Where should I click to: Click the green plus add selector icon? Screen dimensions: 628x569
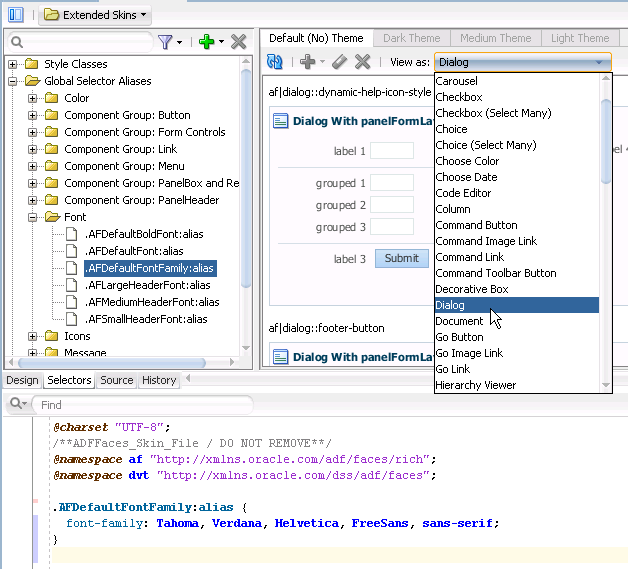(206, 42)
